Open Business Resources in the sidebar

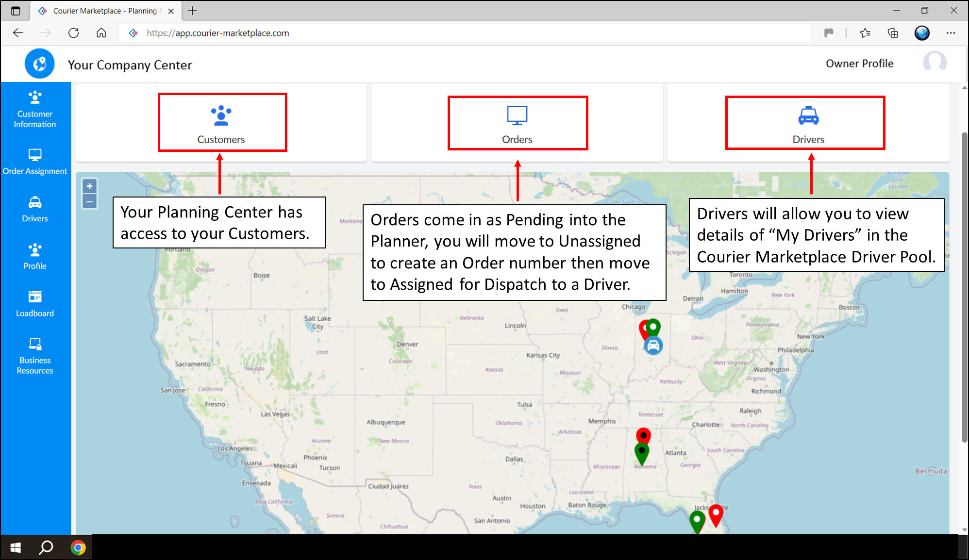point(35,356)
